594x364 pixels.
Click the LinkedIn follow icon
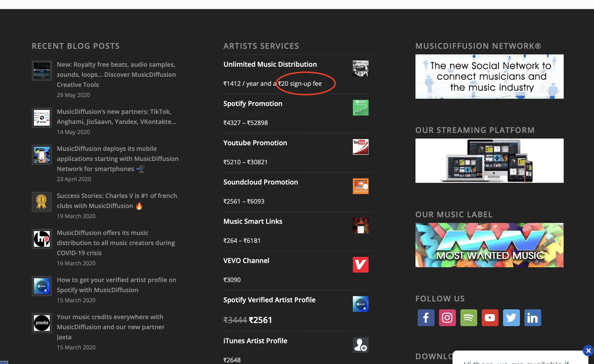click(x=533, y=318)
